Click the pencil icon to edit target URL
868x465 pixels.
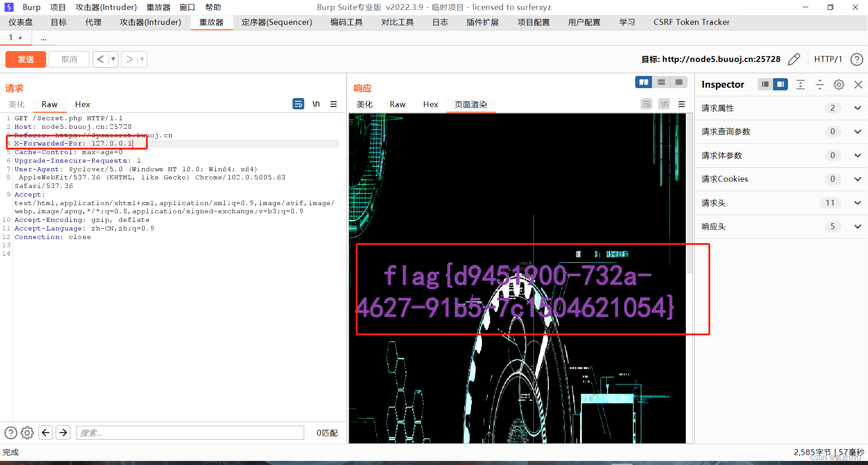tap(794, 59)
